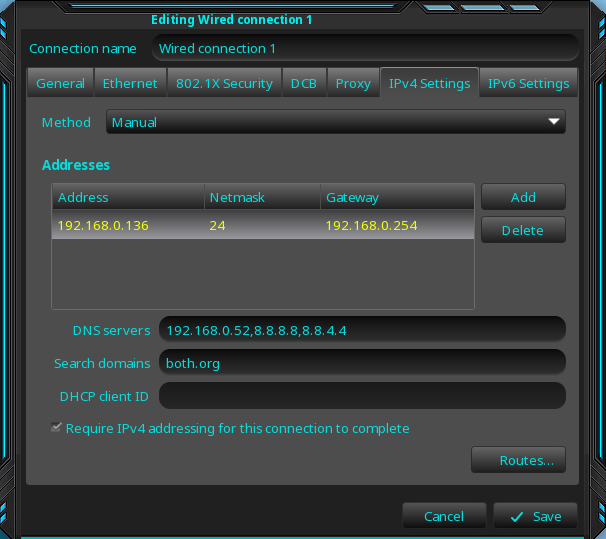Go to the DCB tab
Viewport: 606px width, 539px height.
tap(303, 84)
